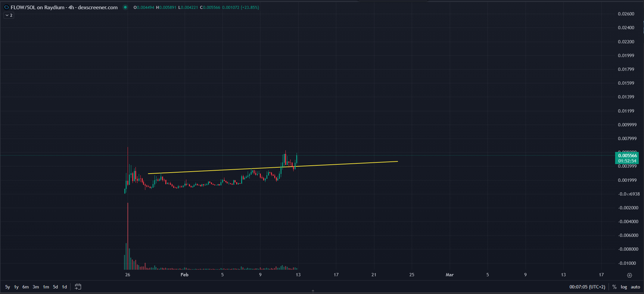The height and width of the screenshot is (294, 644).
Task: Set chart range to 1y
Action: click(x=17, y=287)
